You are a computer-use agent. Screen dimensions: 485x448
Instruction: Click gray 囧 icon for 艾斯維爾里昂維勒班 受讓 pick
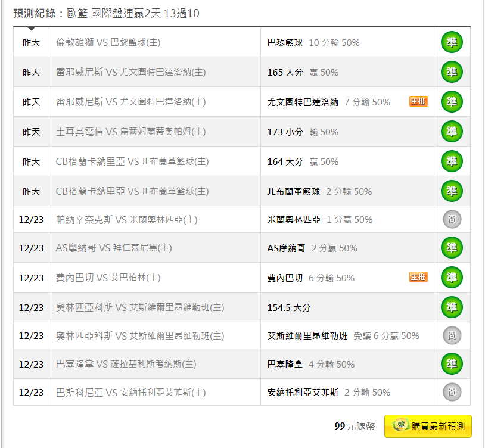point(452,335)
